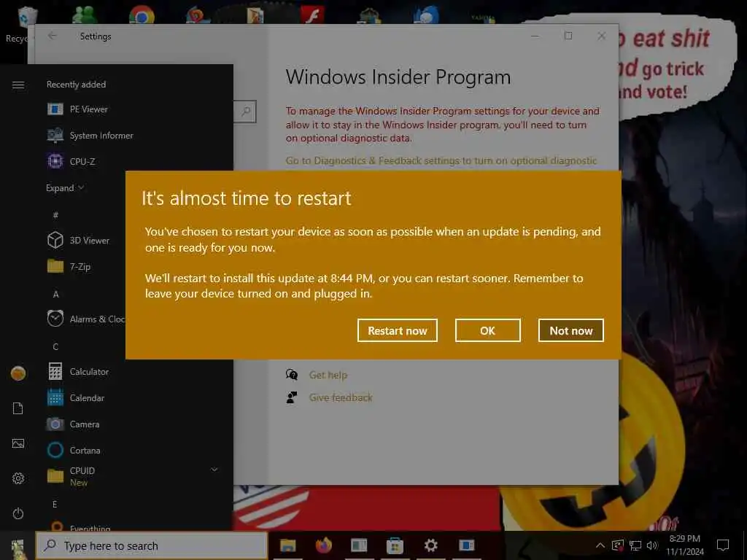Image resolution: width=747 pixels, height=560 pixels.
Task: Launch PE Viewer from Recently added
Action: 88,109
